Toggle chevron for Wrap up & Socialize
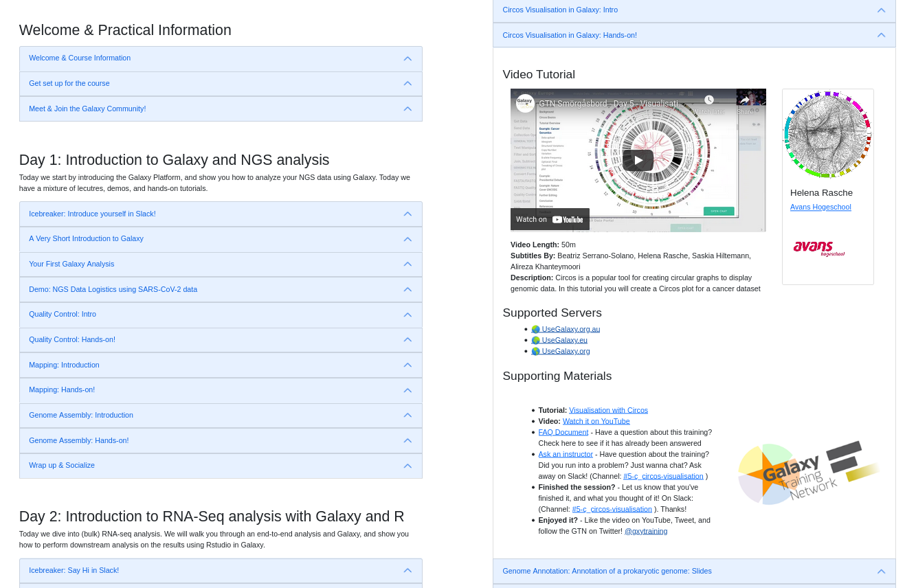The width and height of the screenshot is (905, 588). tap(407, 466)
